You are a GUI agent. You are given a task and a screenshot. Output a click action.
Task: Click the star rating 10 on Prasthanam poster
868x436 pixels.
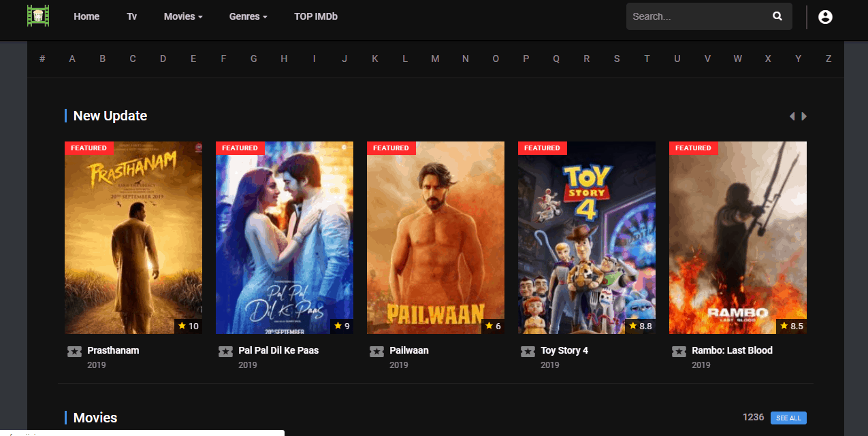coord(188,326)
